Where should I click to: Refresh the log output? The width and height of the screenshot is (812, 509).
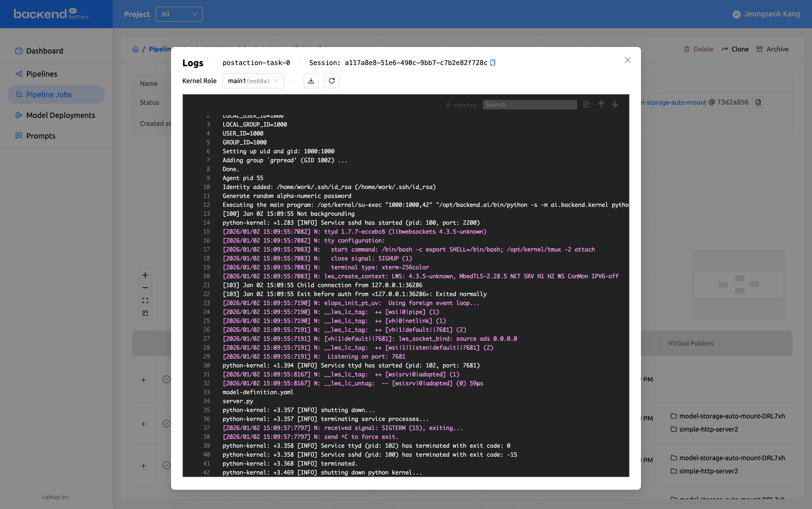tap(331, 81)
